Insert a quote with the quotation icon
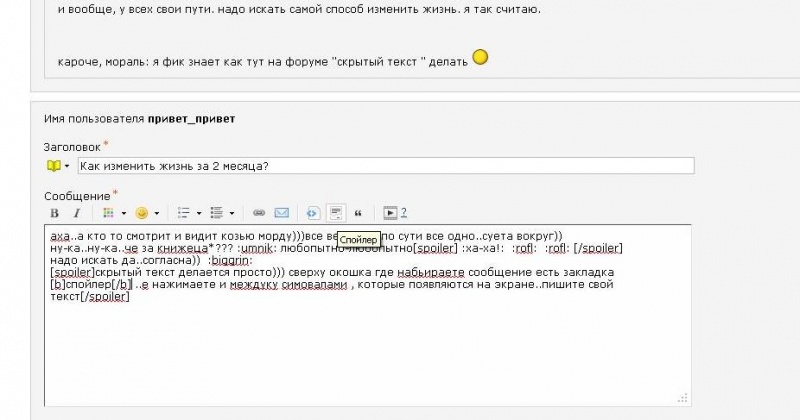Screen dimensions: 800x420 358,213
